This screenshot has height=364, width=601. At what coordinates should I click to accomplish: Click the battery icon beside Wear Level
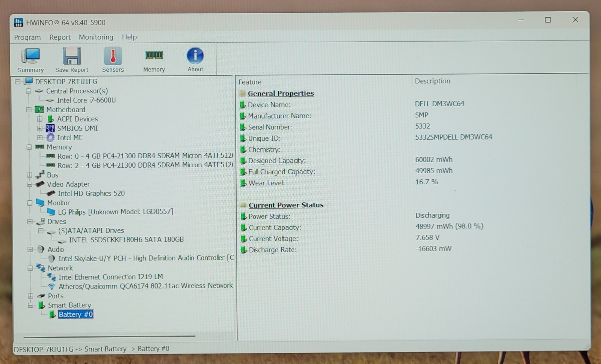point(243,183)
